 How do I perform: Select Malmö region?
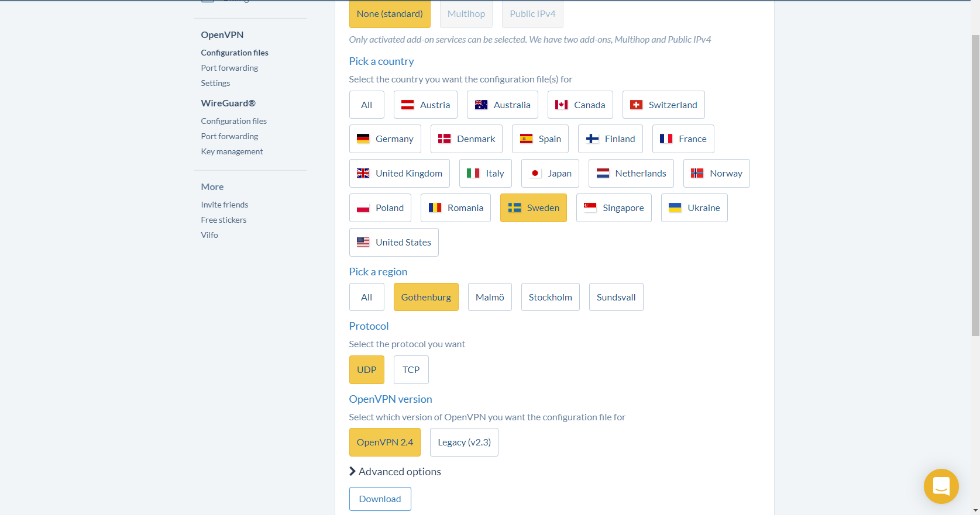point(490,297)
